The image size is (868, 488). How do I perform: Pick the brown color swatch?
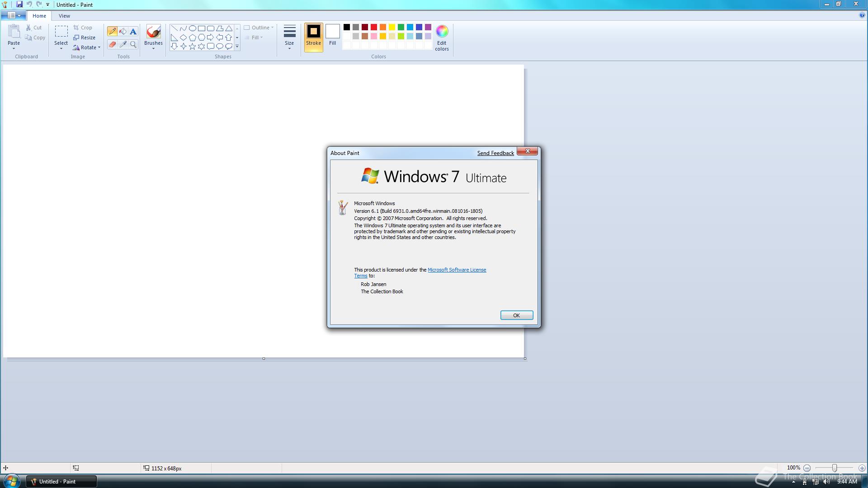point(365,36)
